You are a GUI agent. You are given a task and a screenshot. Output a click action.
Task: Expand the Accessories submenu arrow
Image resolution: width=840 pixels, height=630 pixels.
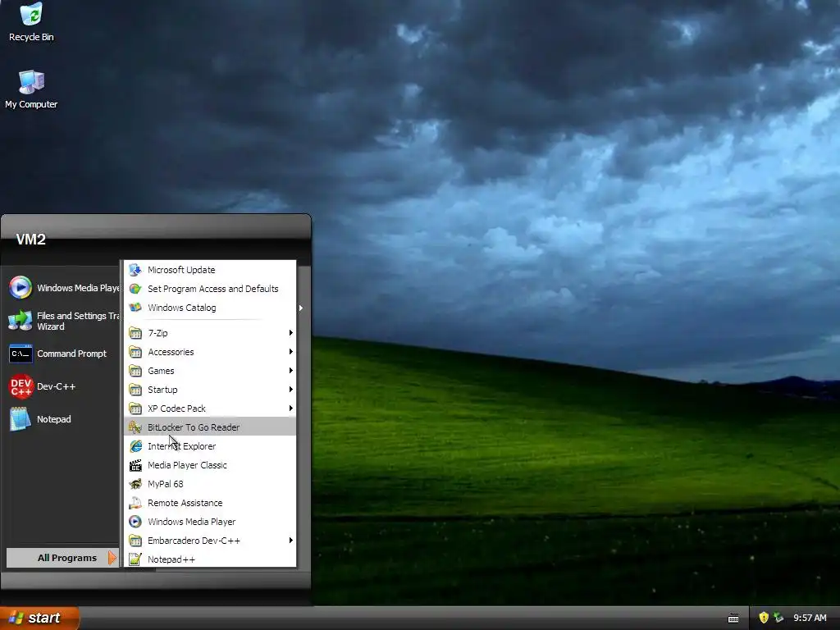click(x=291, y=351)
